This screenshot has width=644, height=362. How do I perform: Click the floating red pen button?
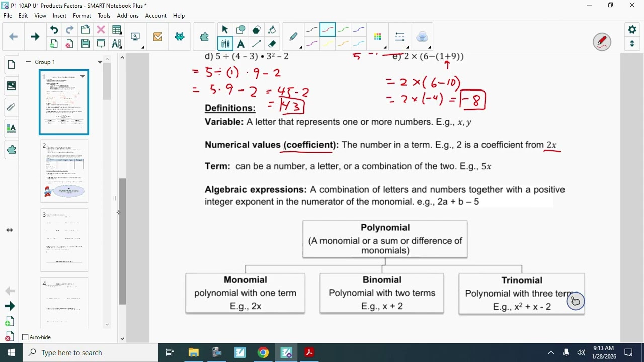pyautogui.click(x=602, y=42)
